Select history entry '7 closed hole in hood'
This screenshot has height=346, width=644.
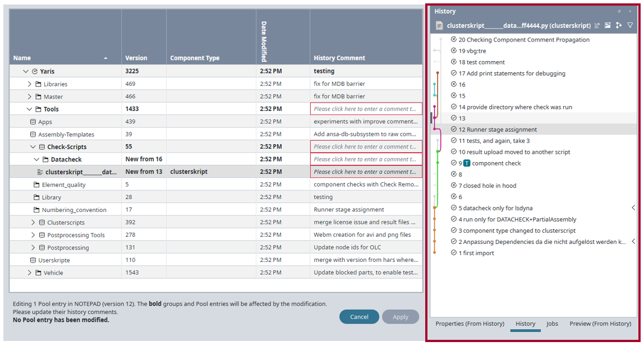coord(534,186)
